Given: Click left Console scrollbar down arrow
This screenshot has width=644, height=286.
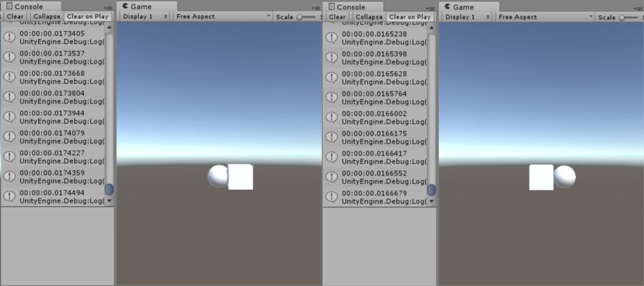Looking at the screenshot, I should [109, 201].
